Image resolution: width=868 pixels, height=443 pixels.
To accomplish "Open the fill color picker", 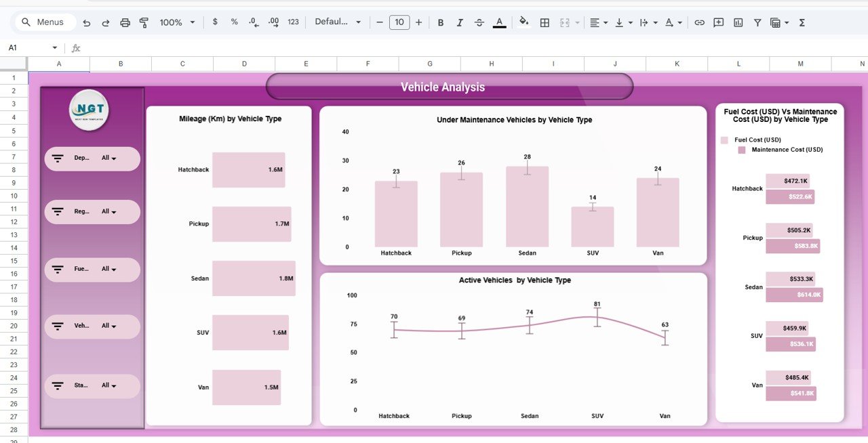I will pyautogui.click(x=524, y=22).
